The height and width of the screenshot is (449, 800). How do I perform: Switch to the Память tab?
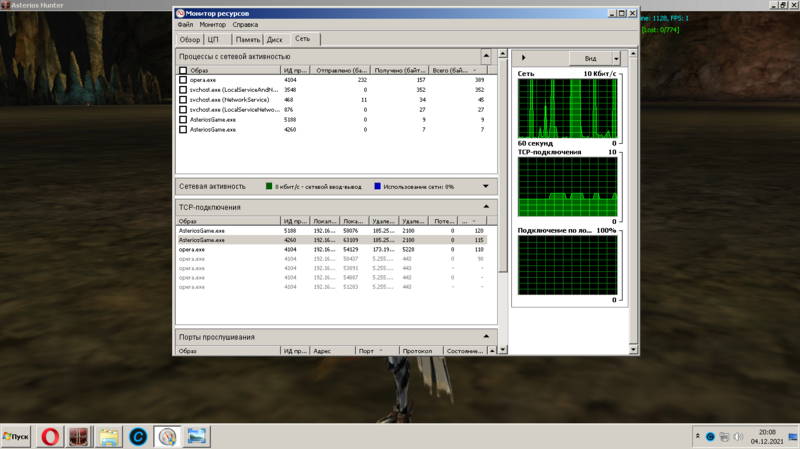[247, 39]
